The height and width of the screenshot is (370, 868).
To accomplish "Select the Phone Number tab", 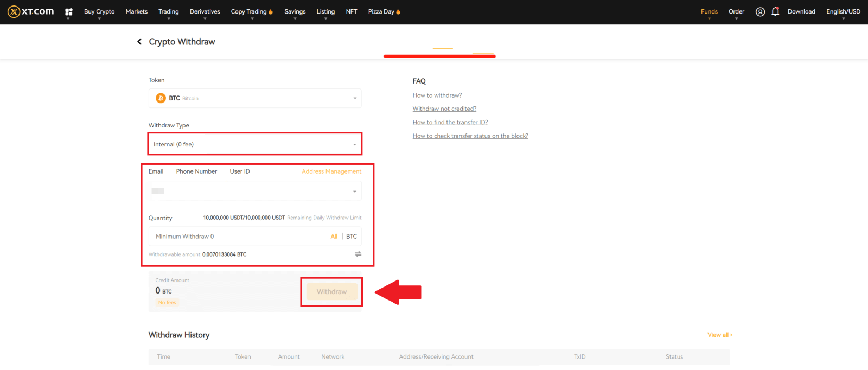I will [196, 171].
